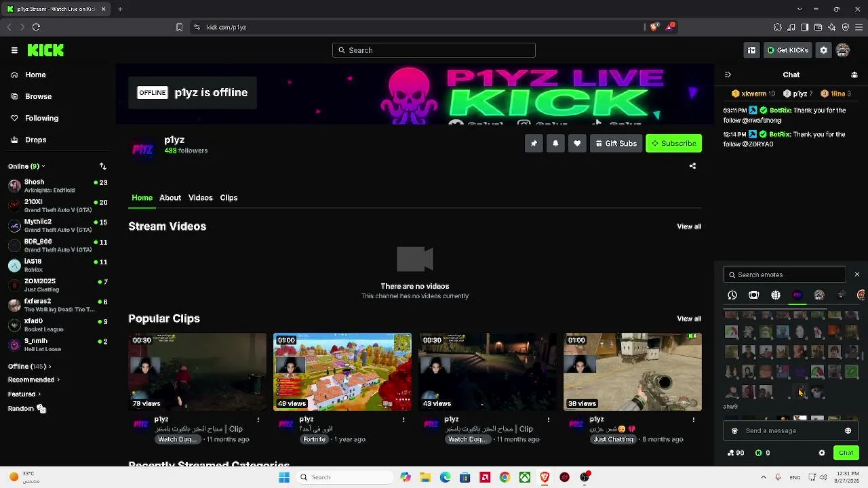Click the Gift Subs button
Image resolution: width=868 pixels, height=488 pixels.
point(616,143)
